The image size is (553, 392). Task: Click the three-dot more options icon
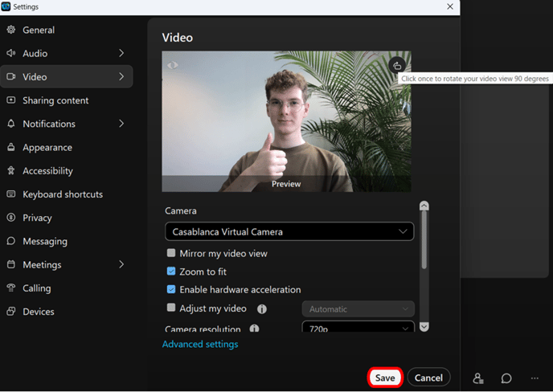coord(535,378)
